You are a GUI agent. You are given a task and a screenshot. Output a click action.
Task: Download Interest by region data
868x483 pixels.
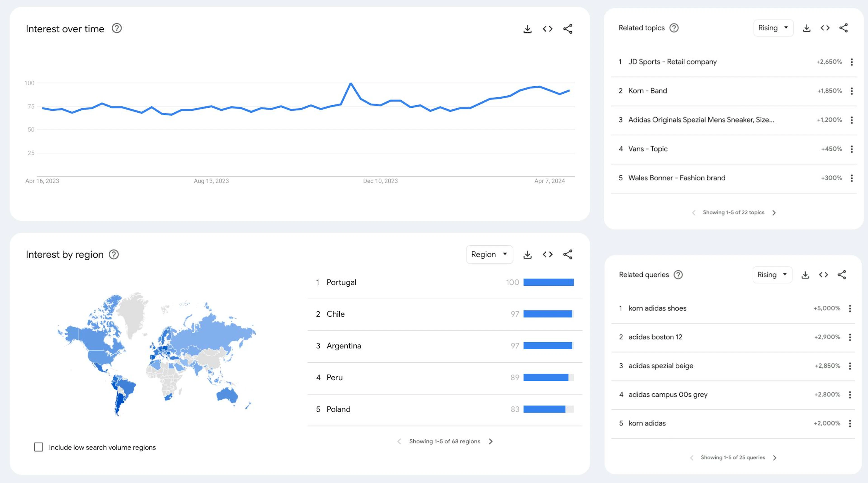pyautogui.click(x=527, y=254)
